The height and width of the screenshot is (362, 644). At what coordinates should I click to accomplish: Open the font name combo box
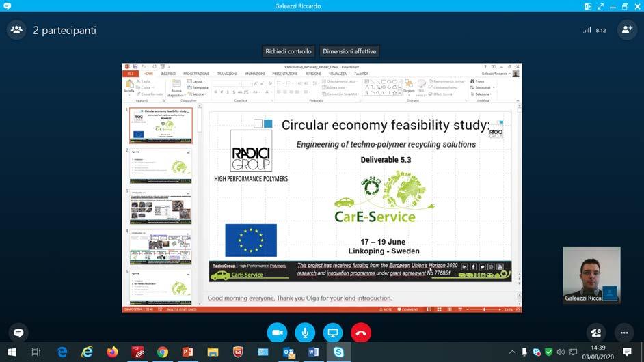click(227, 83)
